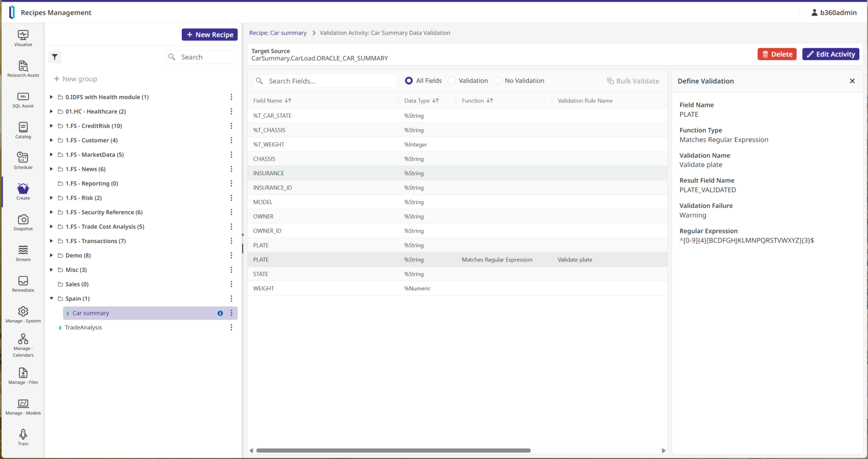Click the New Recipe button

point(209,35)
